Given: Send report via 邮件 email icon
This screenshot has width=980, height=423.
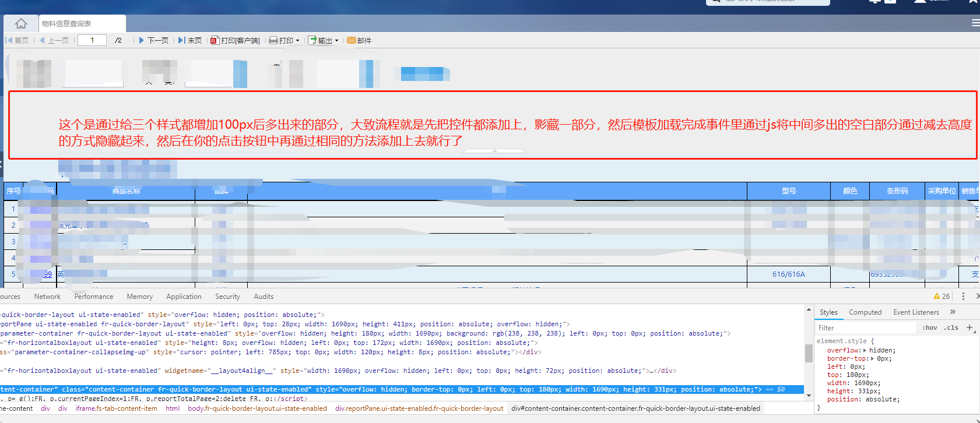Looking at the screenshot, I should [x=359, y=40].
